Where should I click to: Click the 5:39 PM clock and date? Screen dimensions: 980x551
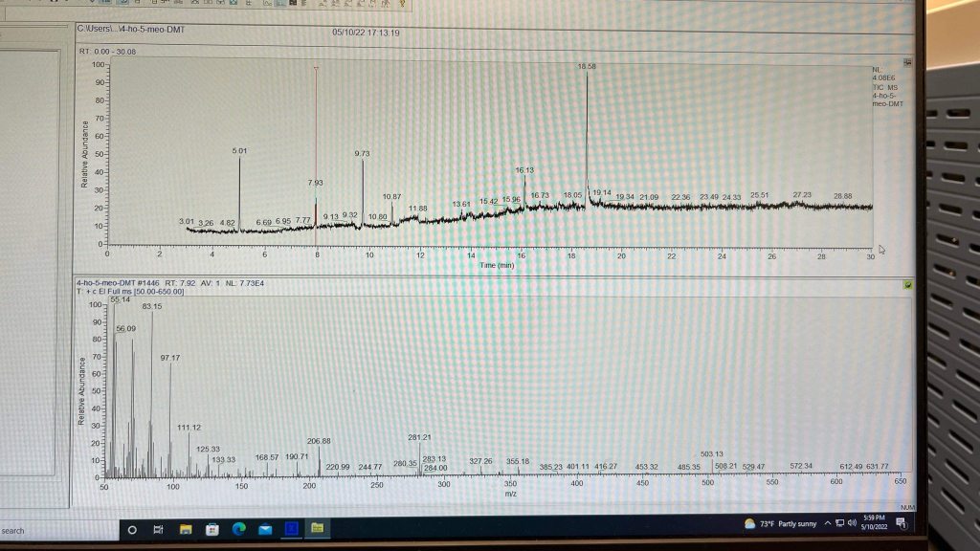coord(874,522)
